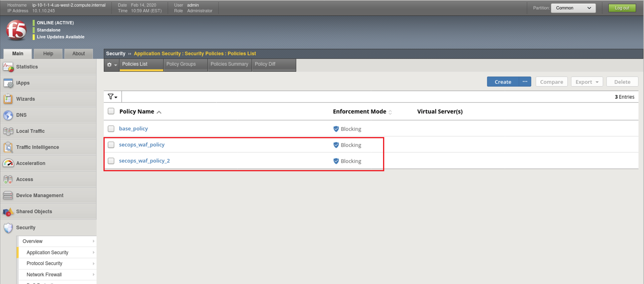Click the Shared Objects shapes icon
644x284 pixels.
(8, 212)
